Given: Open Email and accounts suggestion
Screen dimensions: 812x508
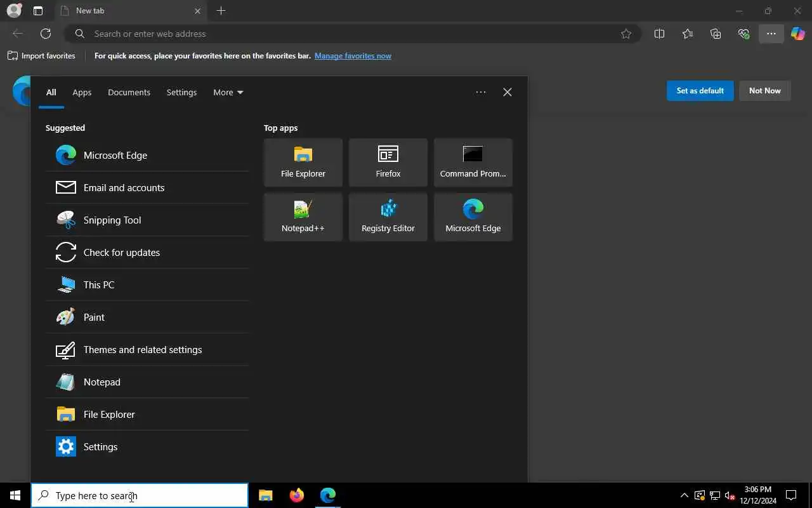Looking at the screenshot, I should tap(147, 187).
